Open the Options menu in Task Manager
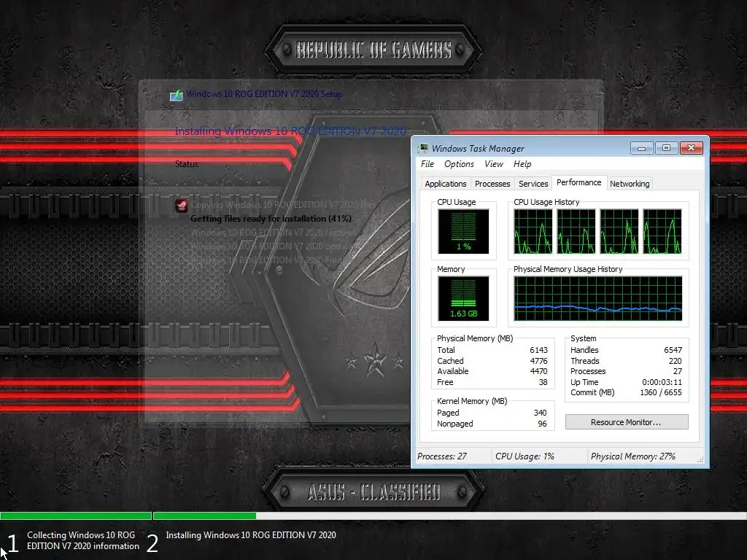Viewport: 747px width, 560px height. [x=459, y=164]
